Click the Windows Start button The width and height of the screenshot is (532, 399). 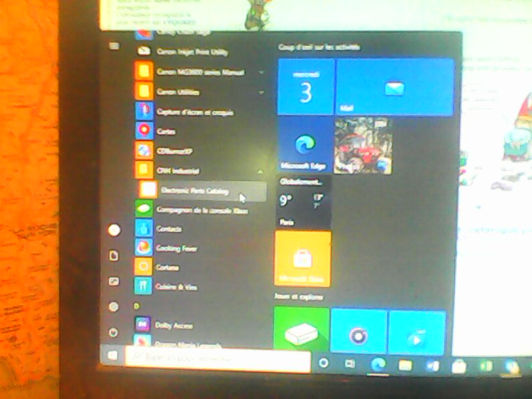(x=112, y=355)
